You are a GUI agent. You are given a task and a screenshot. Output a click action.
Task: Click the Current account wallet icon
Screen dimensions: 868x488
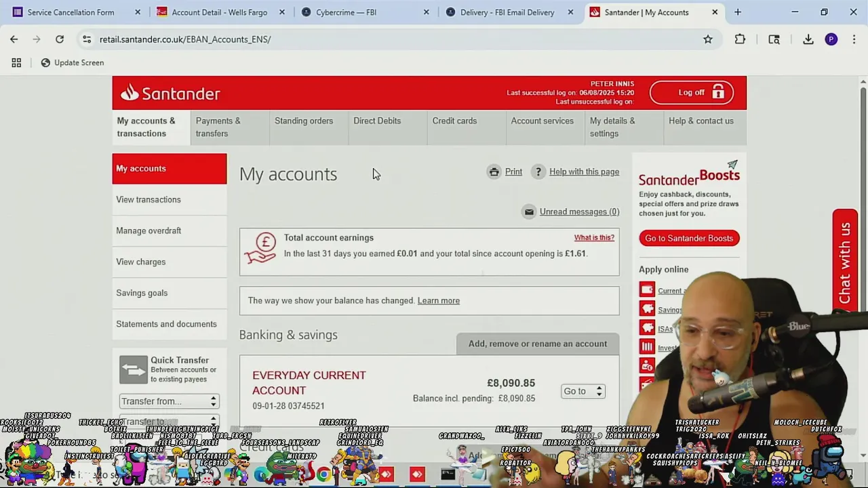coord(647,290)
